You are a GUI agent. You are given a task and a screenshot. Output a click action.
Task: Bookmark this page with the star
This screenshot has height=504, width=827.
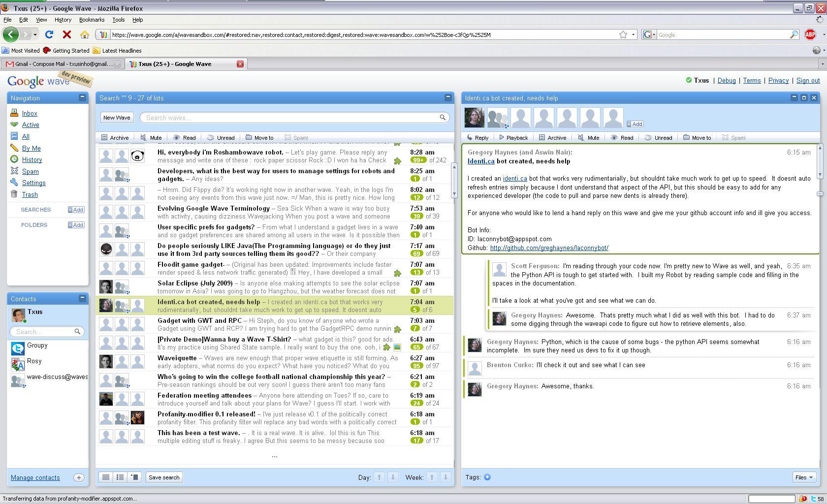623,34
